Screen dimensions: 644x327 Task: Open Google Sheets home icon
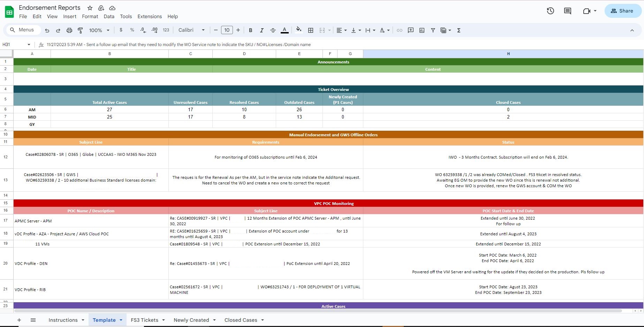[x=9, y=12]
